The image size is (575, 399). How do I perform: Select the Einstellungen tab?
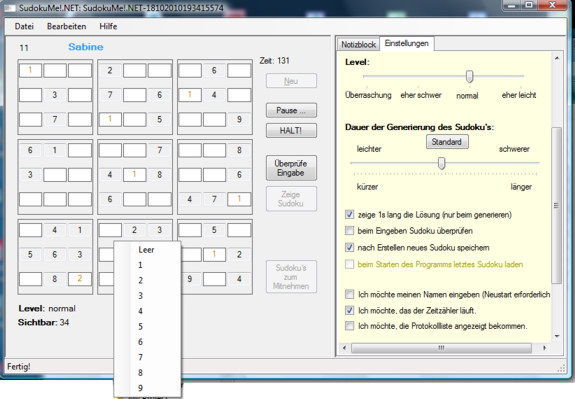(x=407, y=43)
